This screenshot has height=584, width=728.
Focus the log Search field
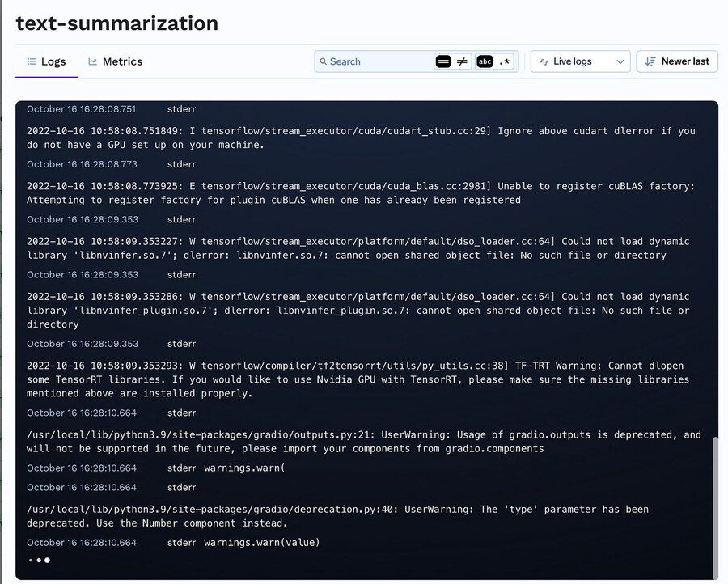(x=376, y=61)
